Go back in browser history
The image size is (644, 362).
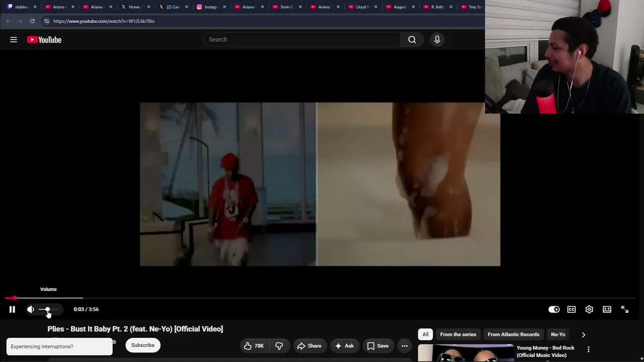[8, 21]
